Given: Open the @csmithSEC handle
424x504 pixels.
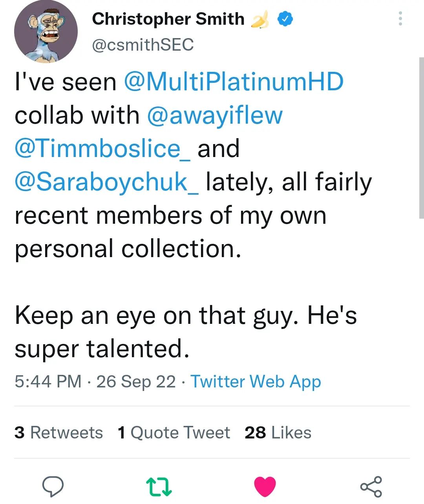Looking at the screenshot, I should point(143,45).
